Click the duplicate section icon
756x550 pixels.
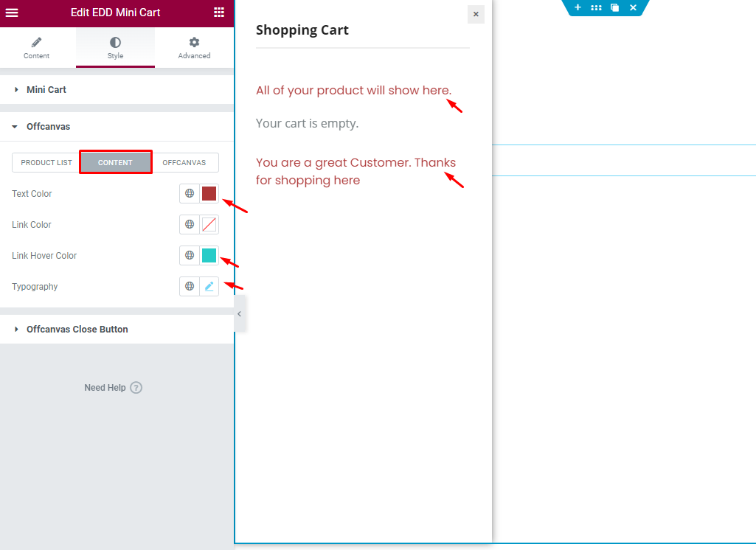click(614, 7)
